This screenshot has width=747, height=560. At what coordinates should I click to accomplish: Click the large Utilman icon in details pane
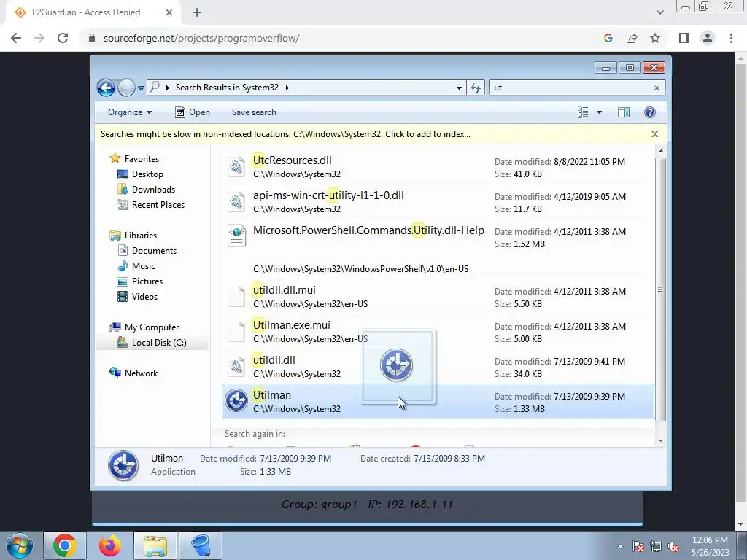(123, 464)
